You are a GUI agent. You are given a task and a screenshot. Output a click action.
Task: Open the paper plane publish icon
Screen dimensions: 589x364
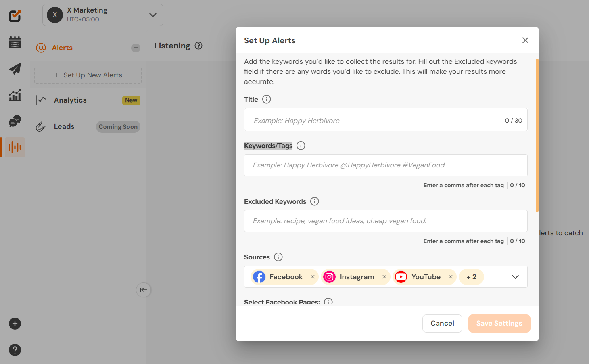pos(15,69)
